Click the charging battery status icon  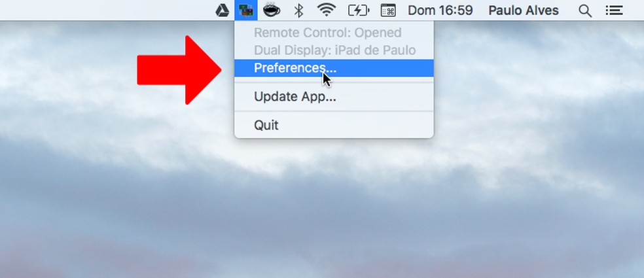359,10
